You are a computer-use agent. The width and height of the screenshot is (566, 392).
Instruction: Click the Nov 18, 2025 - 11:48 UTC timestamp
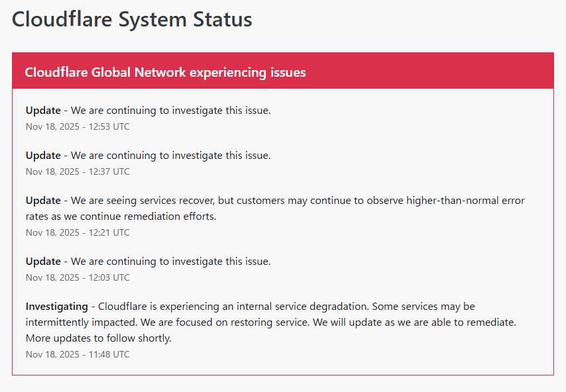78,354
